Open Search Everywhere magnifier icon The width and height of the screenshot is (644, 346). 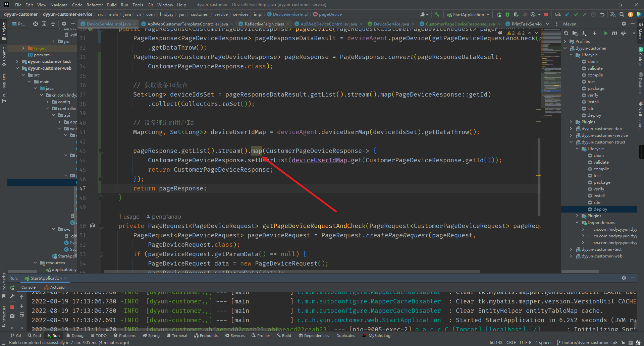pyautogui.click(x=622, y=14)
